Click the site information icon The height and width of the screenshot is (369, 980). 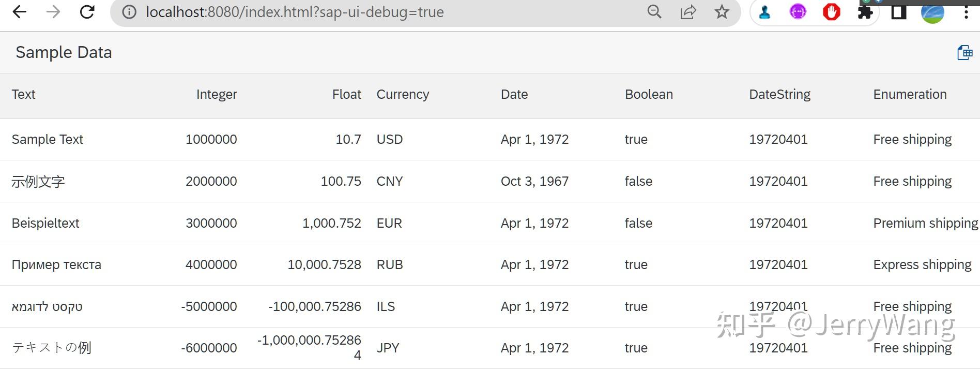(128, 12)
